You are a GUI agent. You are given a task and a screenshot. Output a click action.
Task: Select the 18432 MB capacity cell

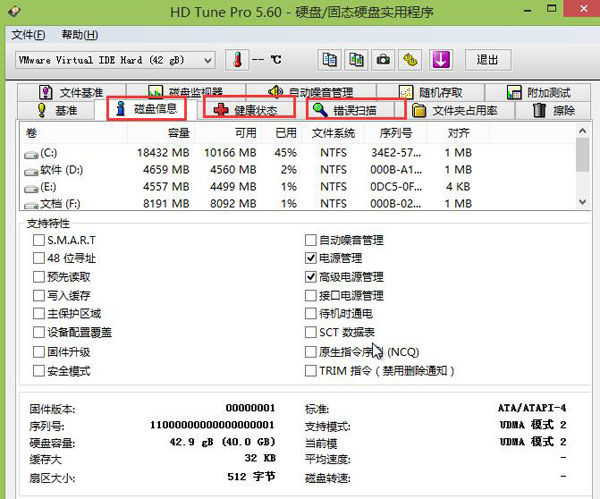[x=163, y=153]
